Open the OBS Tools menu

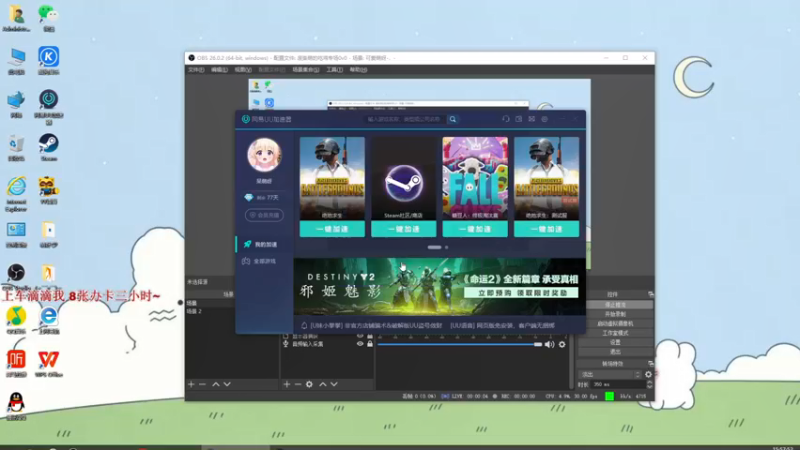(335, 70)
